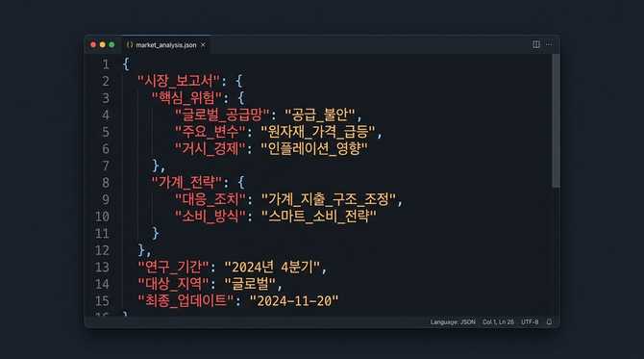Click the red close window button
This screenshot has height=359, width=644.
93,45
